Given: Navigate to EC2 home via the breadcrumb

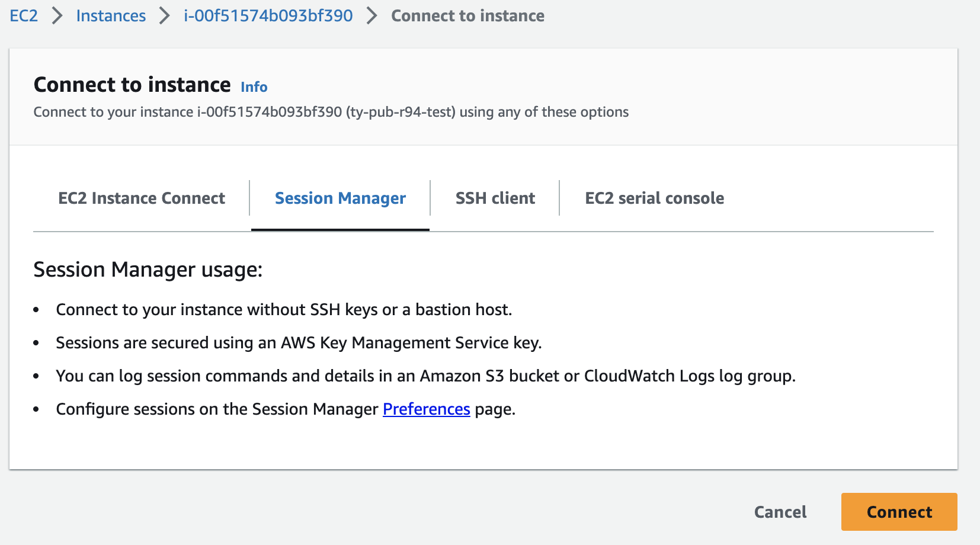Looking at the screenshot, I should click(23, 15).
